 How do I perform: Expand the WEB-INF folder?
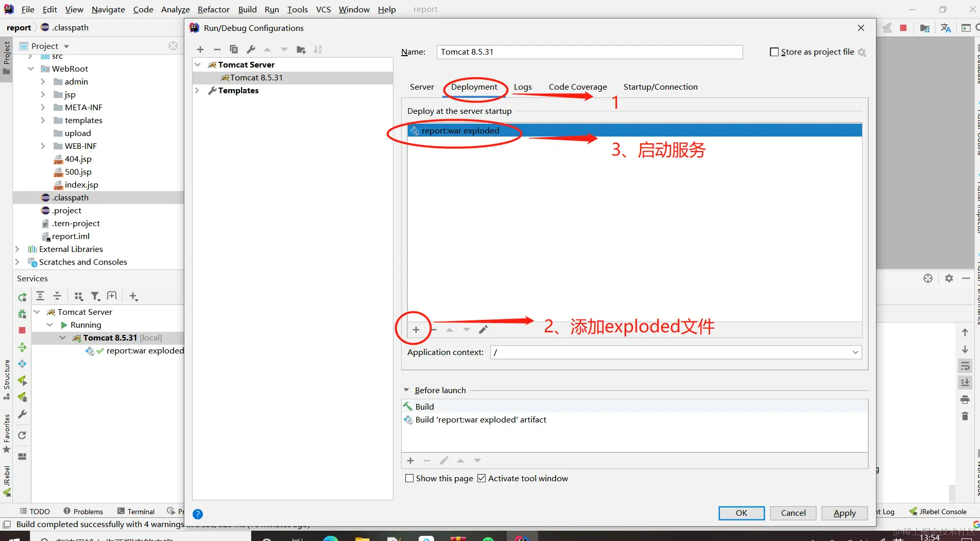coord(43,146)
